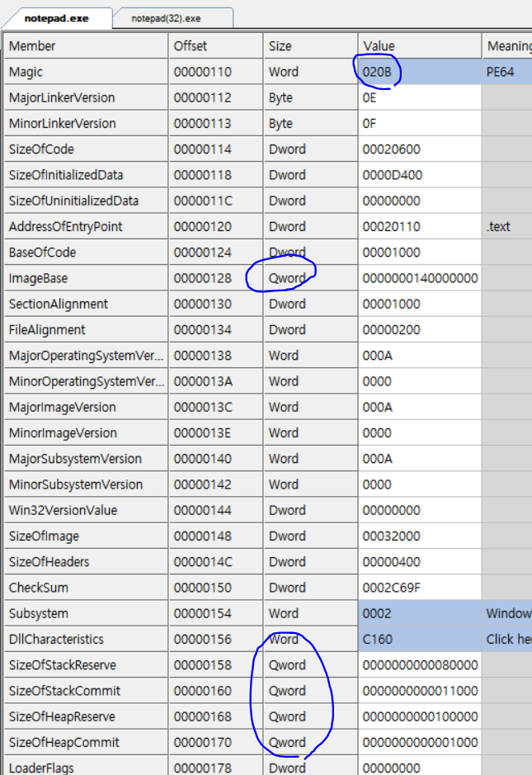Click the Offset column header
Image resolution: width=532 pixels, height=775 pixels.
pyautogui.click(x=215, y=46)
